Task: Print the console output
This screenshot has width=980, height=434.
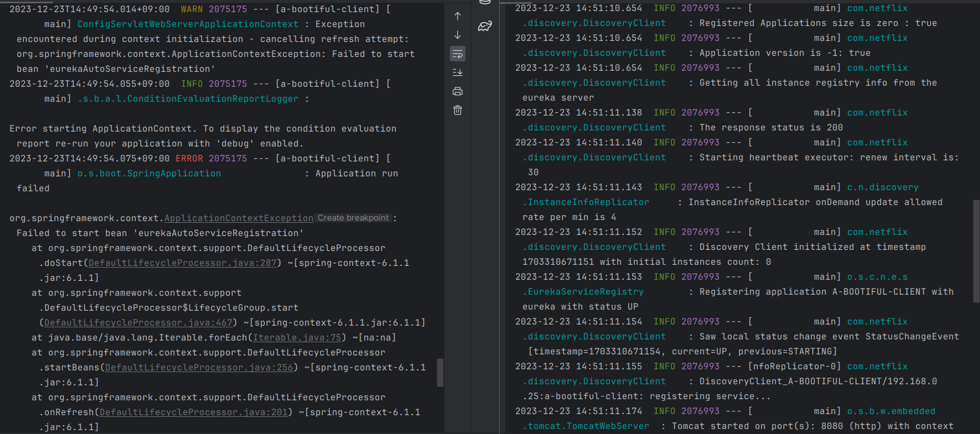Action: [x=458, y=91]
